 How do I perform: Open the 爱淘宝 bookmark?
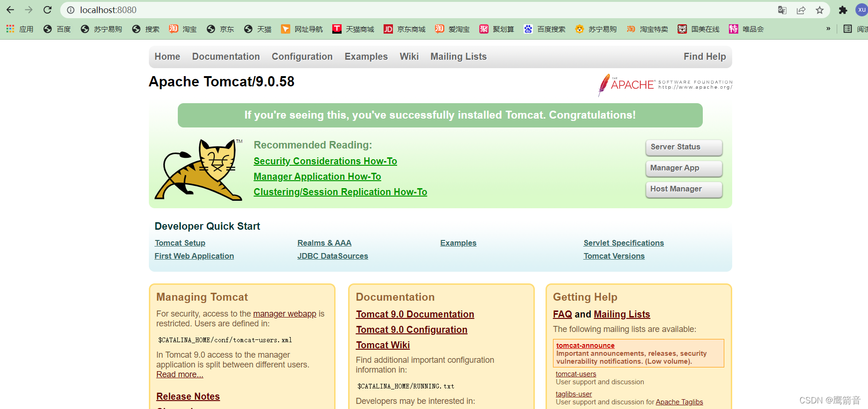(x=452, y=29)
